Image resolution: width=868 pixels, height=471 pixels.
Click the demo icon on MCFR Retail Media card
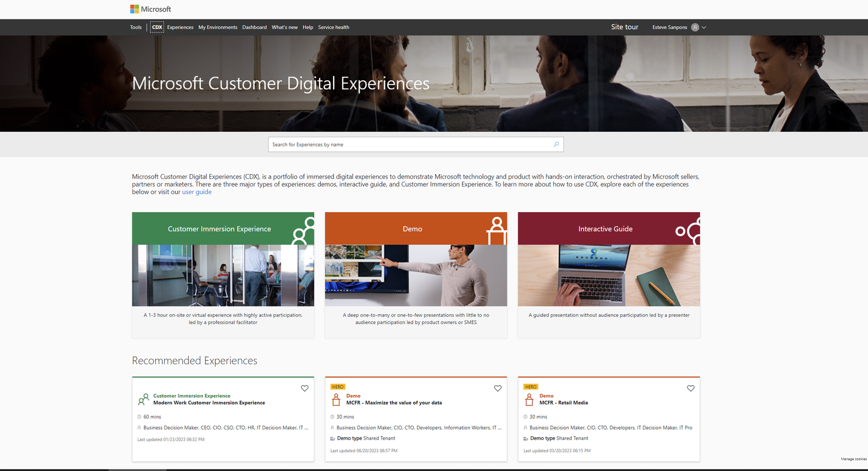[529, 400]
